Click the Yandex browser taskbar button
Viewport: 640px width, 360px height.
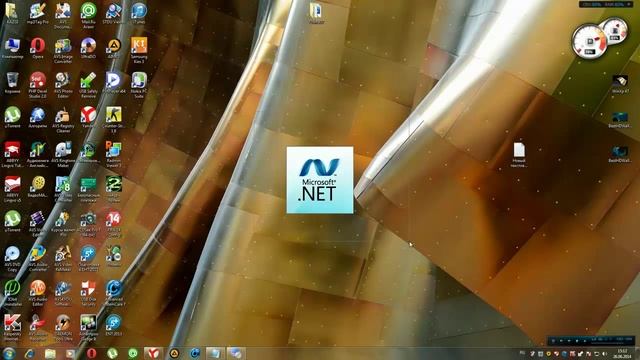point(153,353)
